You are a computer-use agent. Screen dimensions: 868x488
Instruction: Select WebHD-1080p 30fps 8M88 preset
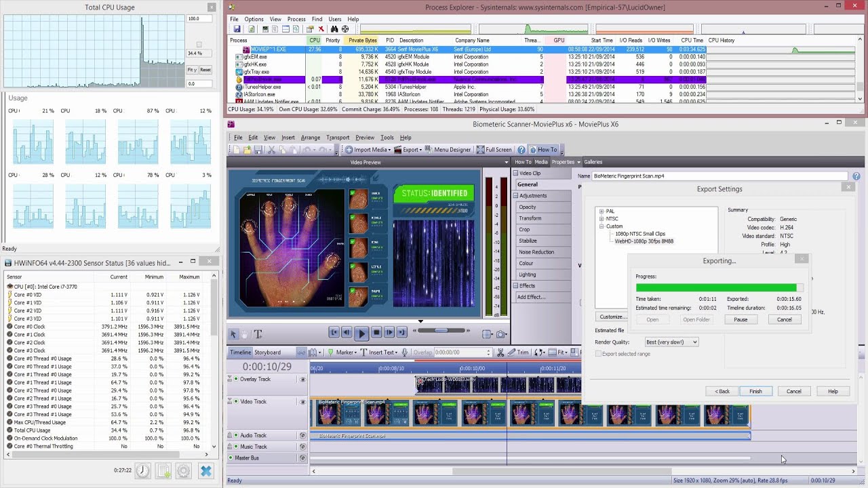[x=644, y=241]
